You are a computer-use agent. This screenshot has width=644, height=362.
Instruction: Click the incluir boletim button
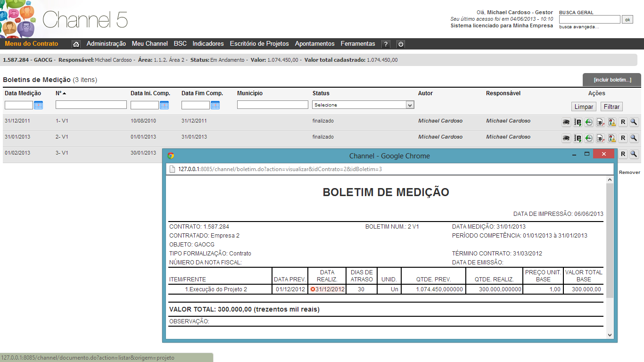coord(612,80)
